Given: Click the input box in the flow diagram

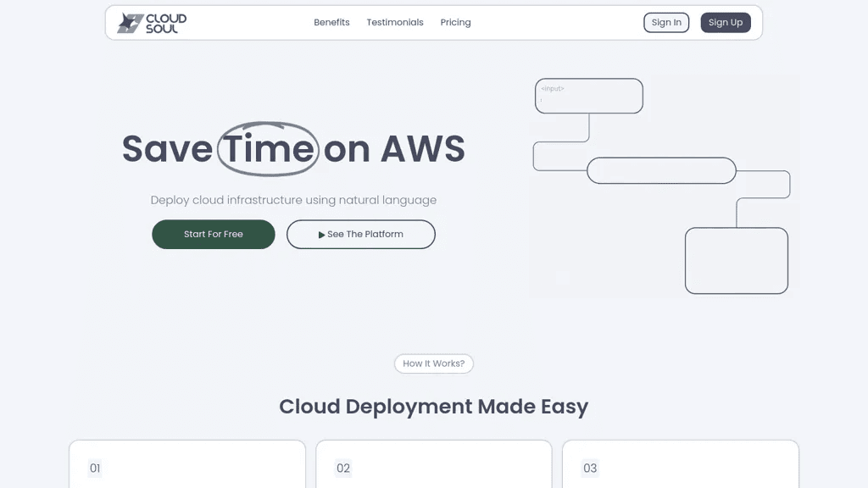Looking at the screenshot, I should [589, 96].
